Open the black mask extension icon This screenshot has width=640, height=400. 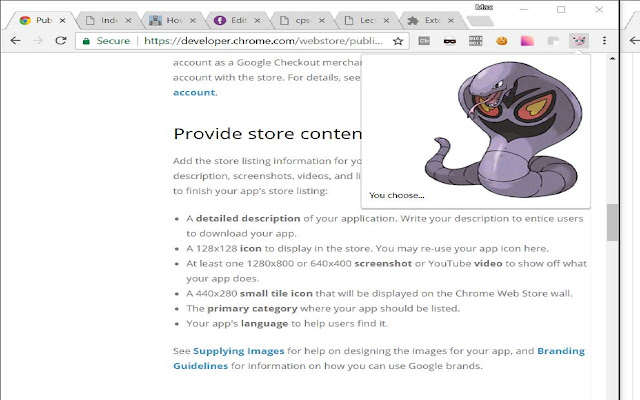pos(449,41)
